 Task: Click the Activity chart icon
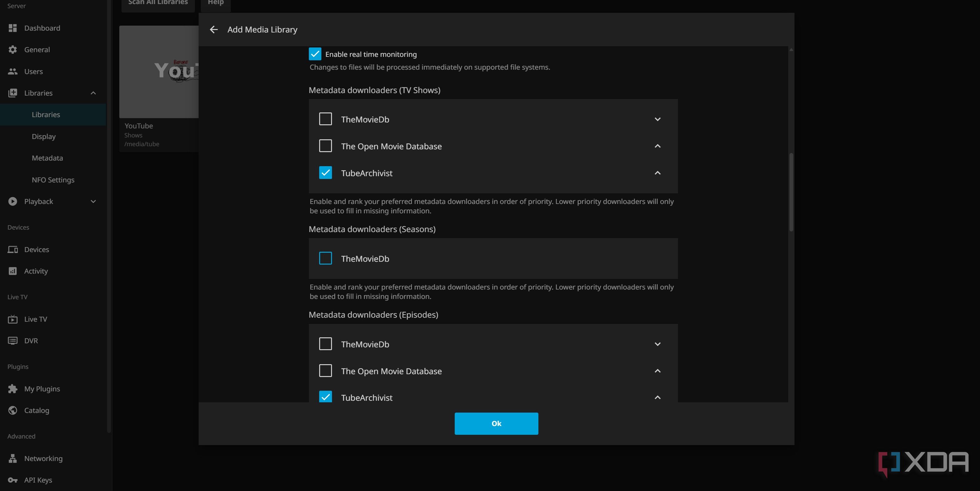point(12,271)
